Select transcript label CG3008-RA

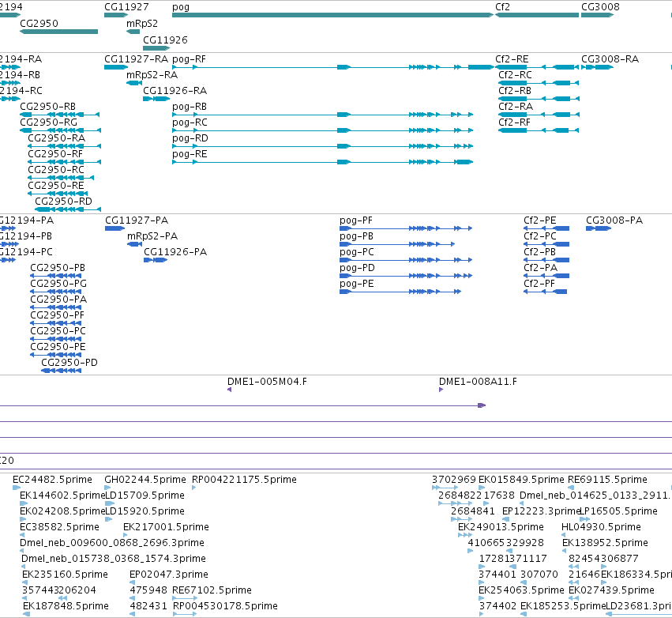[610, 59]
